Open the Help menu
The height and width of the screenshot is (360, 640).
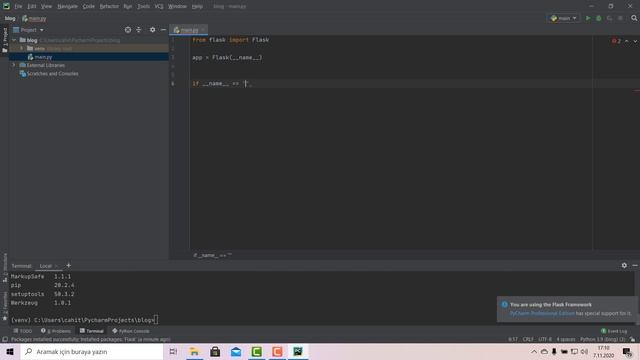tap(197, 6)
